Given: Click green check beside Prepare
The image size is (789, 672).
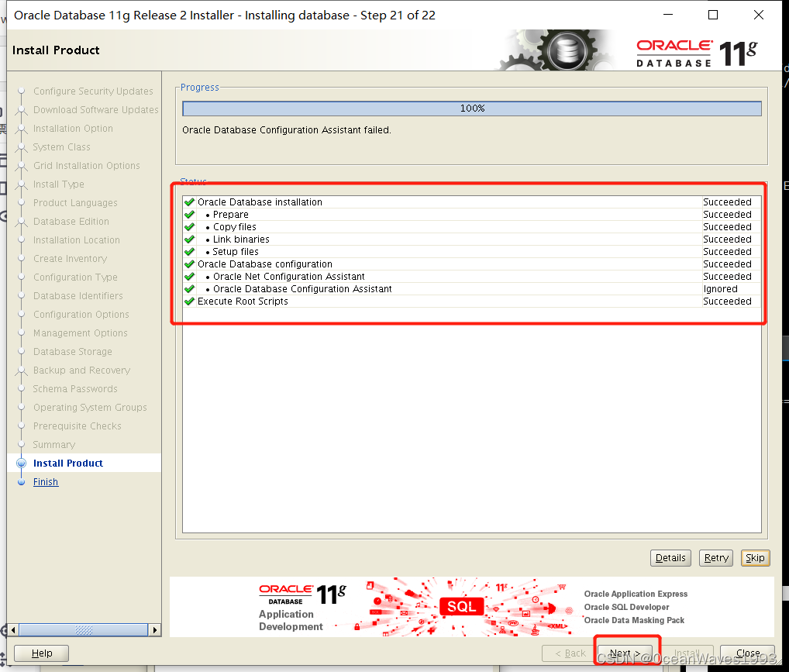Looking at the screenshot, I should point(189,215).
